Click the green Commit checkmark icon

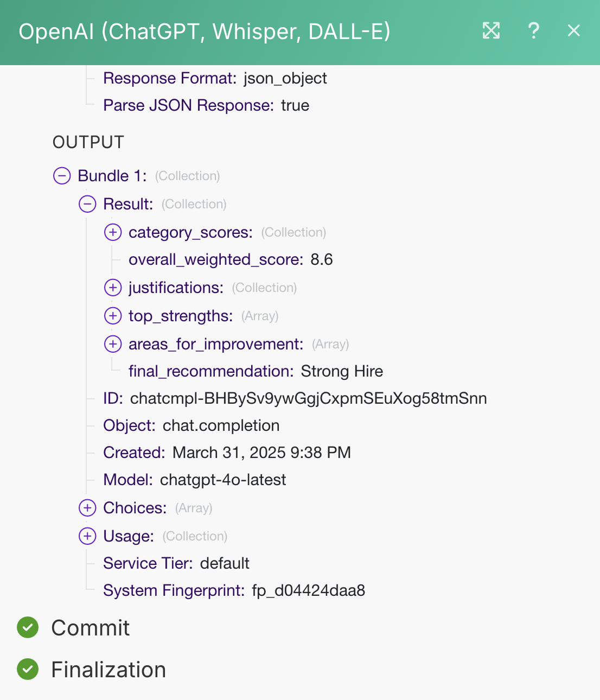28,628
